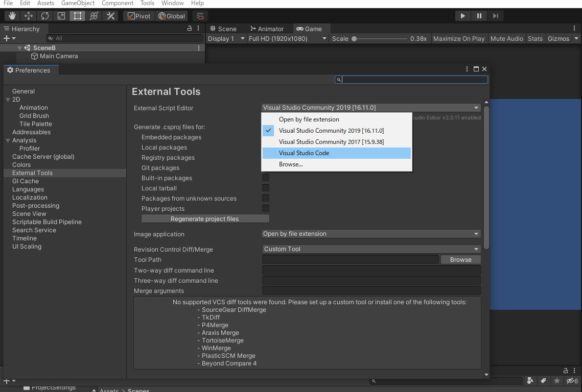Select the Scale tool
Image resolution: width=582 pixels, height=392 pixels.
tap(61, 16)
